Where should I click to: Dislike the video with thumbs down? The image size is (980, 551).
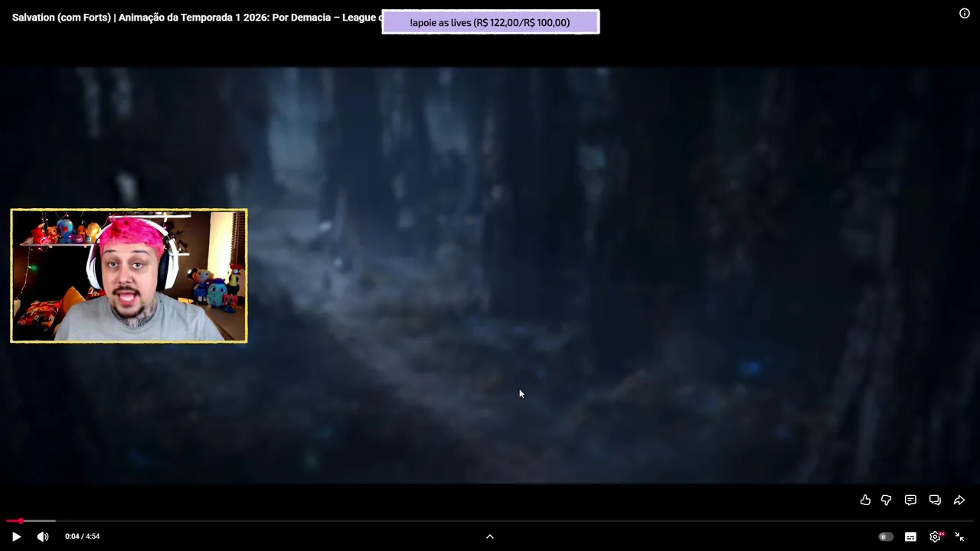(887, 500)
